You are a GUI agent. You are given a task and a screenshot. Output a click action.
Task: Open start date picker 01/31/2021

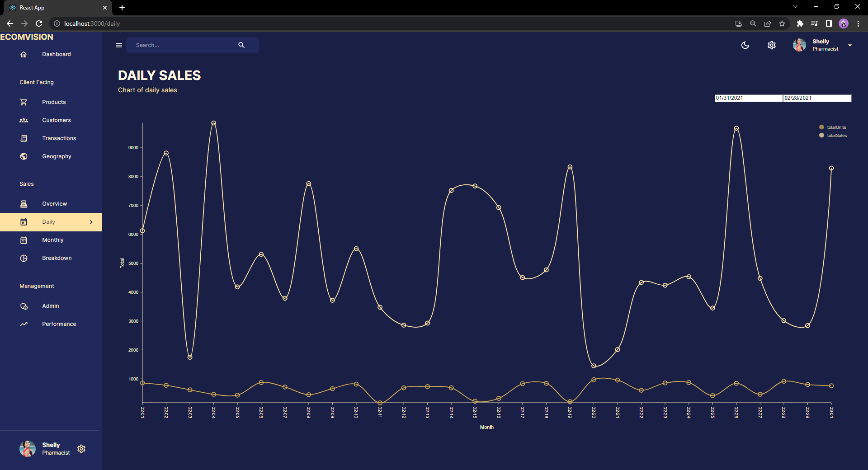[749, 98]
